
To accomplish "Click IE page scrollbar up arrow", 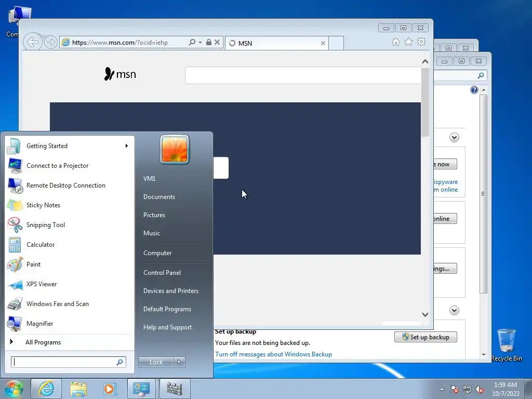I will coord(425,62).
